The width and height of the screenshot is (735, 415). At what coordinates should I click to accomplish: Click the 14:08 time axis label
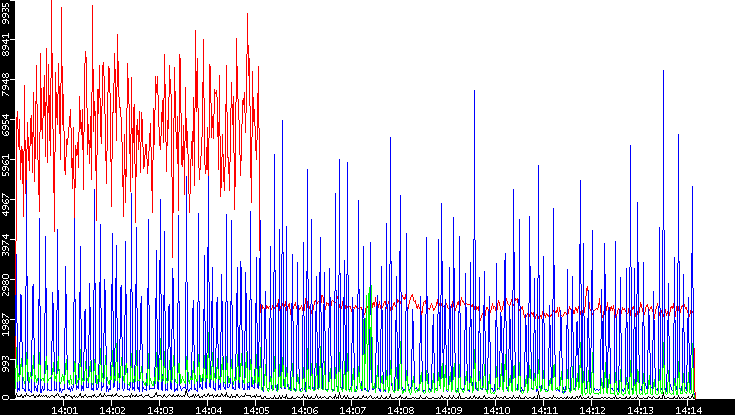pyautogui.click(x=400, y=410)
